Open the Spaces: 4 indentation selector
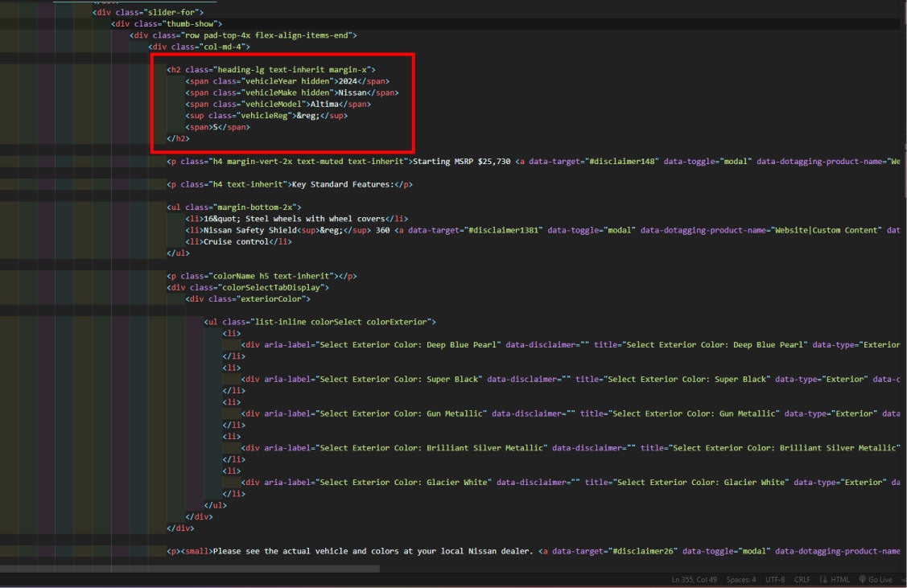 coord(740,580)
